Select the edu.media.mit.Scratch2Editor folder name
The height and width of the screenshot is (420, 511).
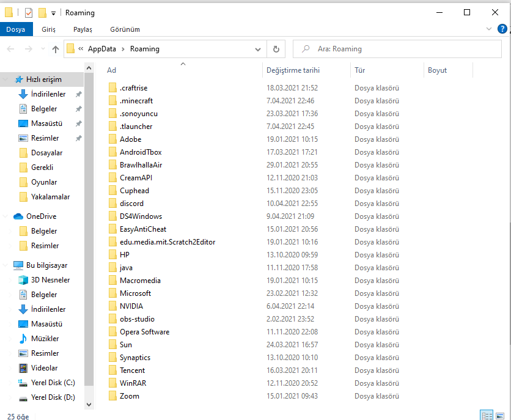167,242
